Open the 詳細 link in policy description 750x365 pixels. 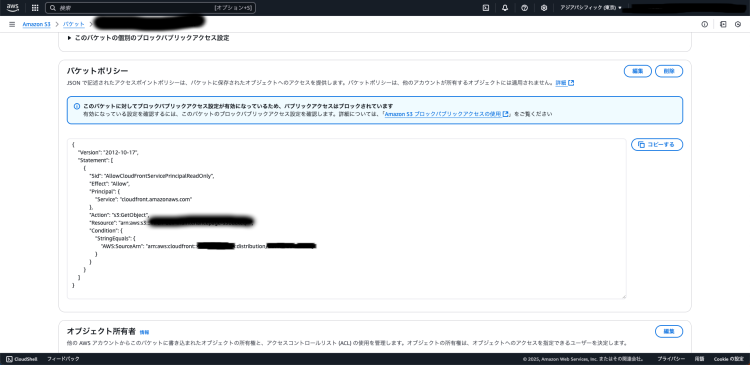click(x=564, y=83)
